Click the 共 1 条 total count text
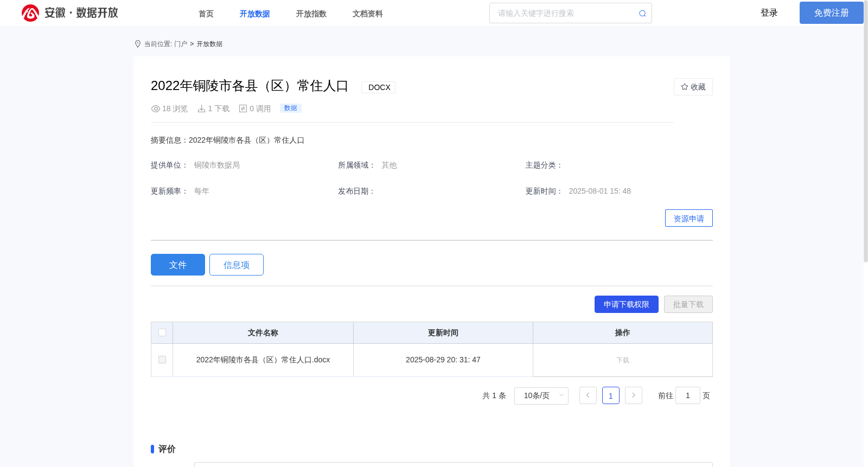This screenshot has height=467, width=868. tap(494, 395)
